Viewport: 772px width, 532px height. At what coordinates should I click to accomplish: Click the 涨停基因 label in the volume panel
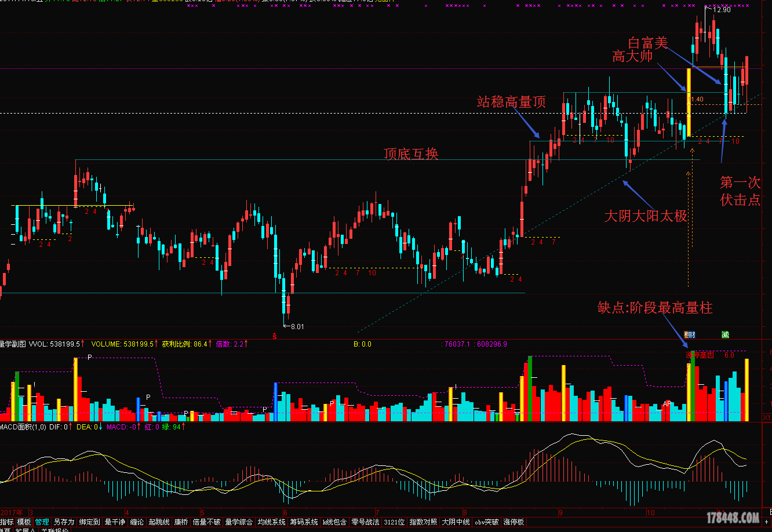(700, 355)
